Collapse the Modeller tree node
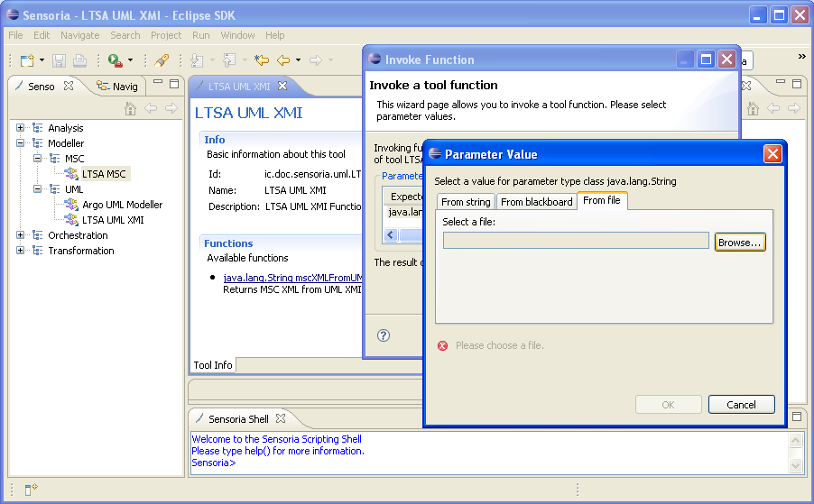Viewport: 814px width, 504px height. pyautogui.click(x=20, y=143)
